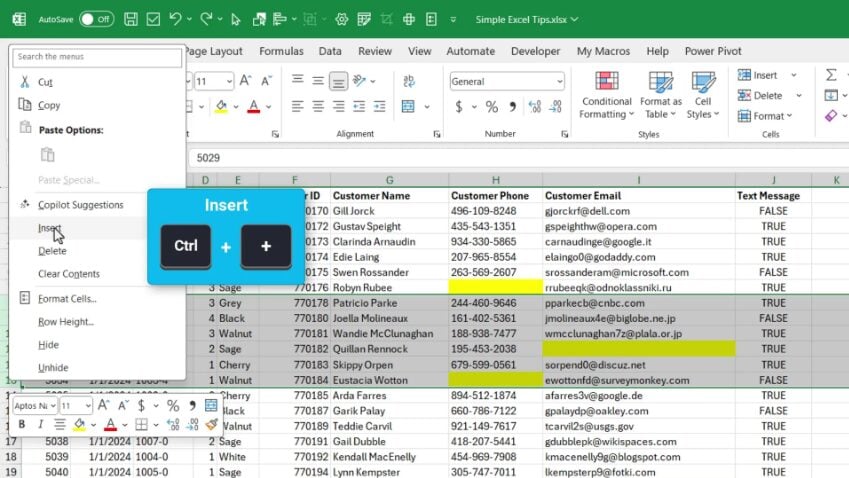Click the formula bar showing 5029

coord(518,158)
